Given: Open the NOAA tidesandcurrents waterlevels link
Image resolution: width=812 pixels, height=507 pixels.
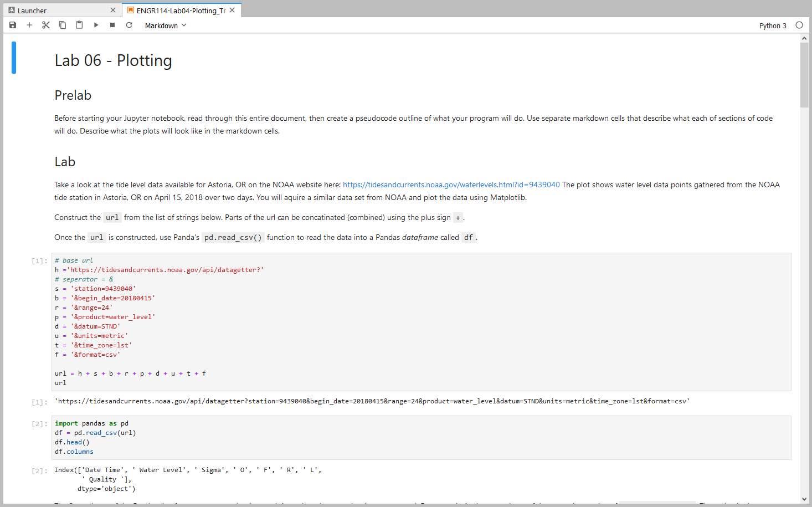Looking at the screenshot, I should [451, 185].
